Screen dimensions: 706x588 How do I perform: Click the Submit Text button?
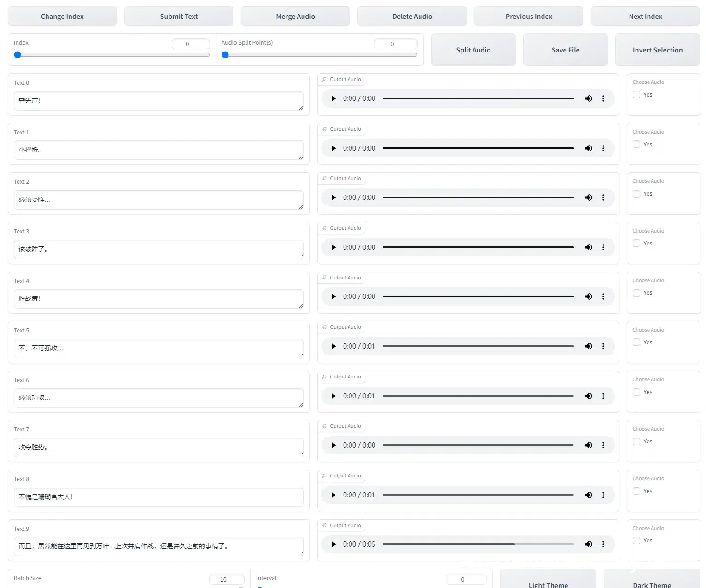pyautogui.click(x=179, y=17)
